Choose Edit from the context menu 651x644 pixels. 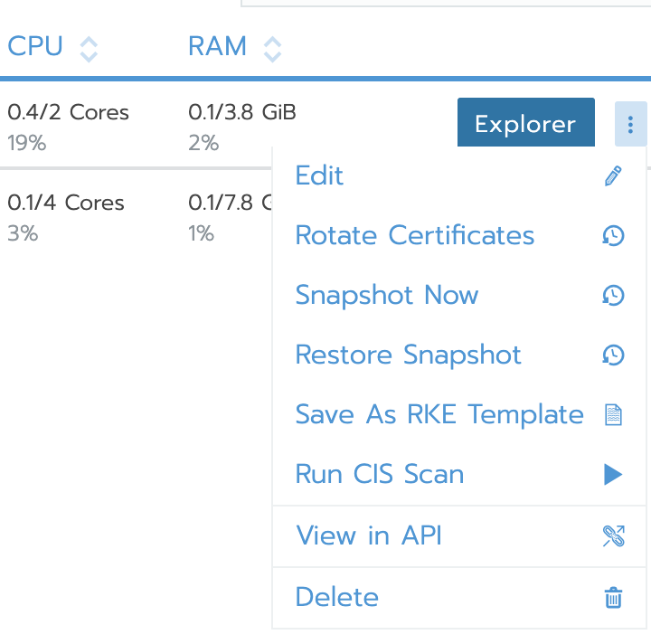pyautogui.click(x=459, y=175)
